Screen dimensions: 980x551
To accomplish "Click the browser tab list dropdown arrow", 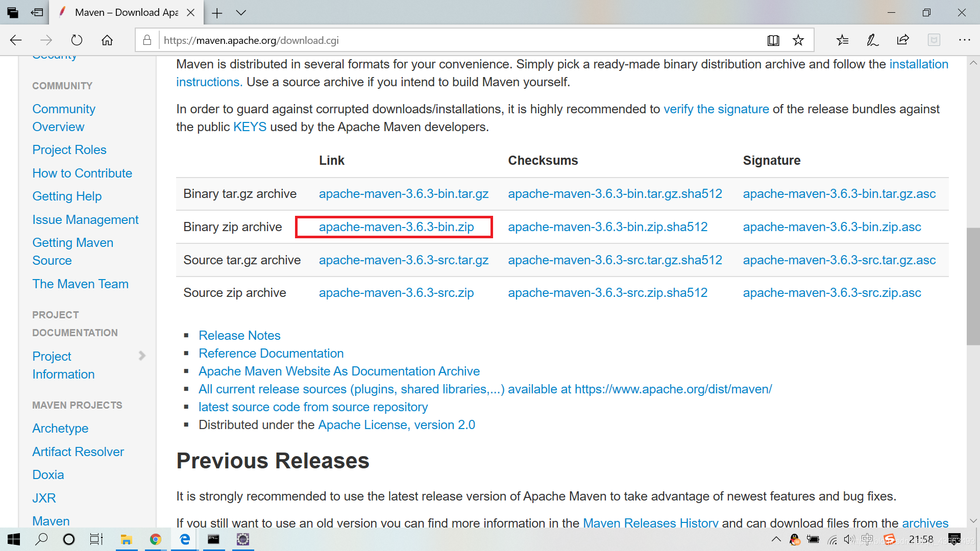I will pos(240,12).
